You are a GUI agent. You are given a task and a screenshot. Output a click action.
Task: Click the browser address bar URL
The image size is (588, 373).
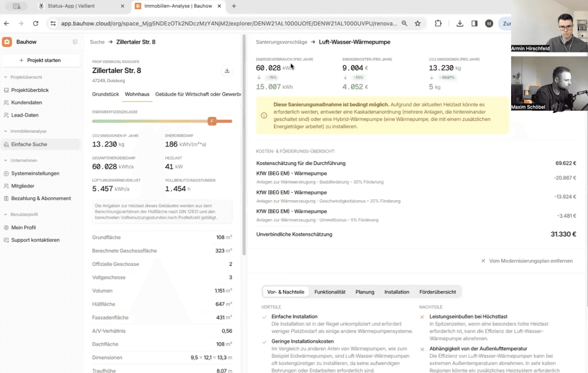[229, 23]
